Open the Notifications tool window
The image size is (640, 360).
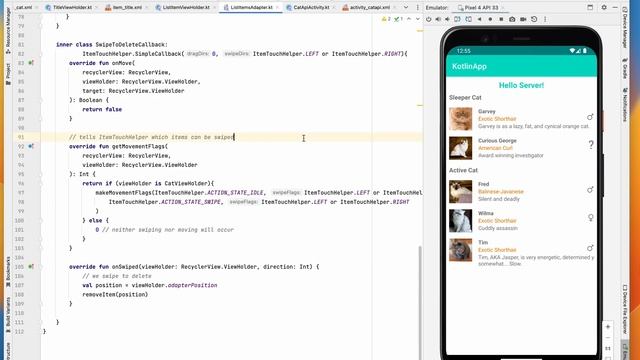tap(625, 104)
